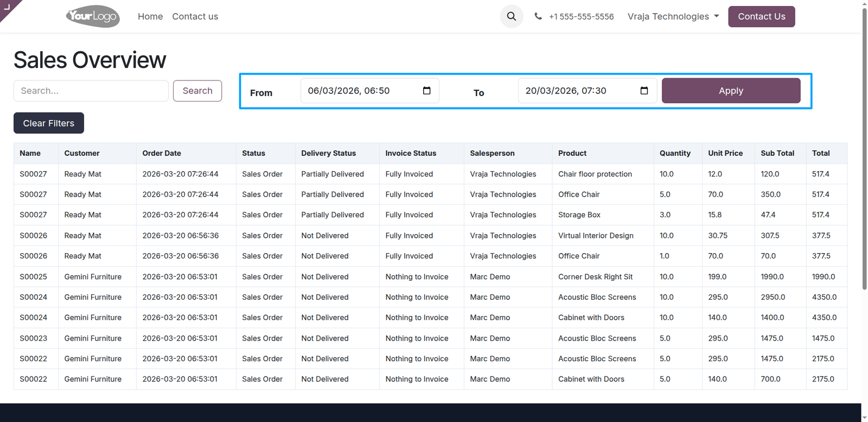Expand the Vraja Technologies user dropdown
The height and width of the screenshot is (422, 868).
[x=673, y=16]
